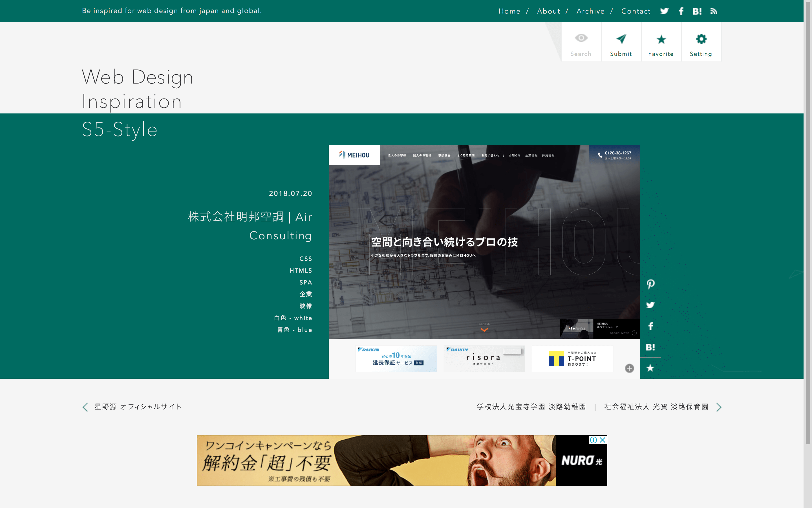Open the Facebook icon in top navigation
Image resolution: width=812 pixels, height=508 pixels.
pos(681,11)
